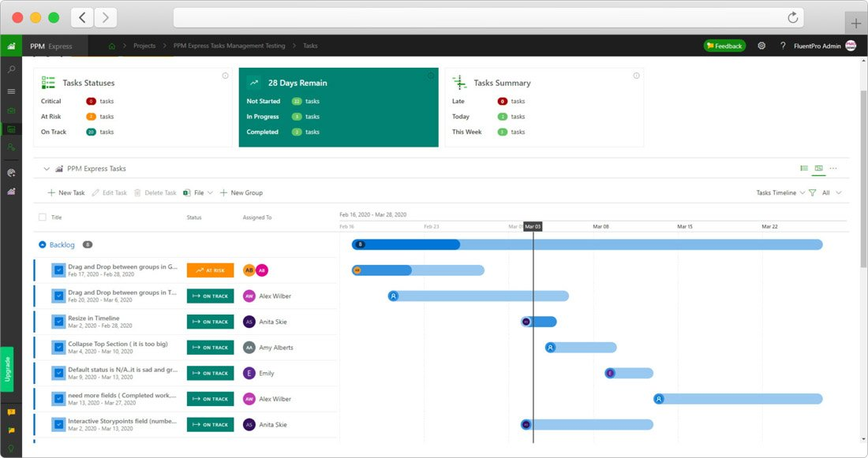
Task: Switch to list view icon
Action: (804, 168)
